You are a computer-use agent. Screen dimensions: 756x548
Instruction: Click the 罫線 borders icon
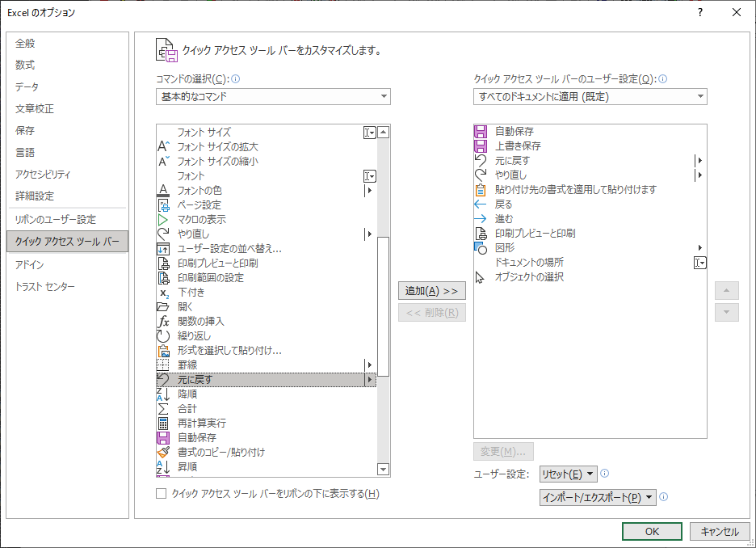pos(163,365)
